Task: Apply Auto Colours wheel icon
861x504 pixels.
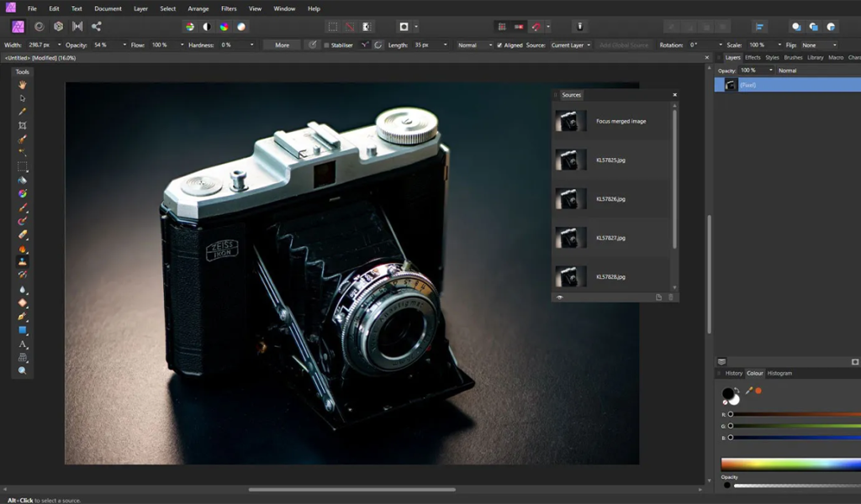Action: [224, 26]
